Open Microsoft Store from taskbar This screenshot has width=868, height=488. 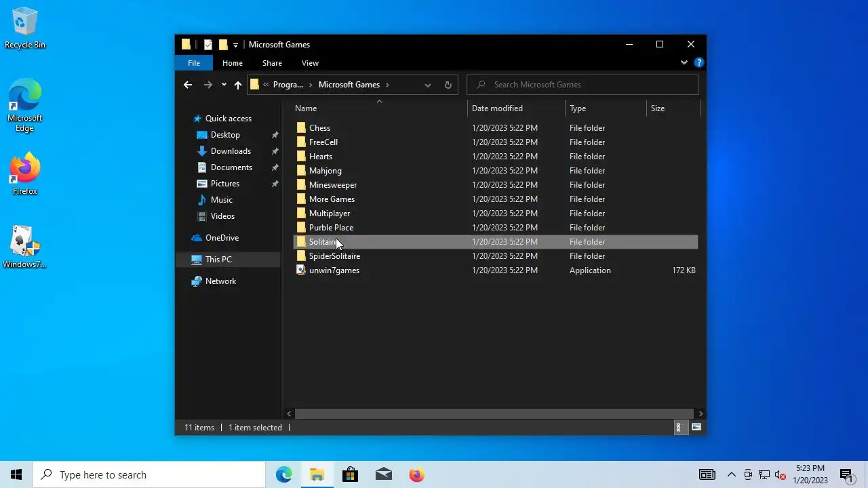pyautogui.click(x=350, y=474)
